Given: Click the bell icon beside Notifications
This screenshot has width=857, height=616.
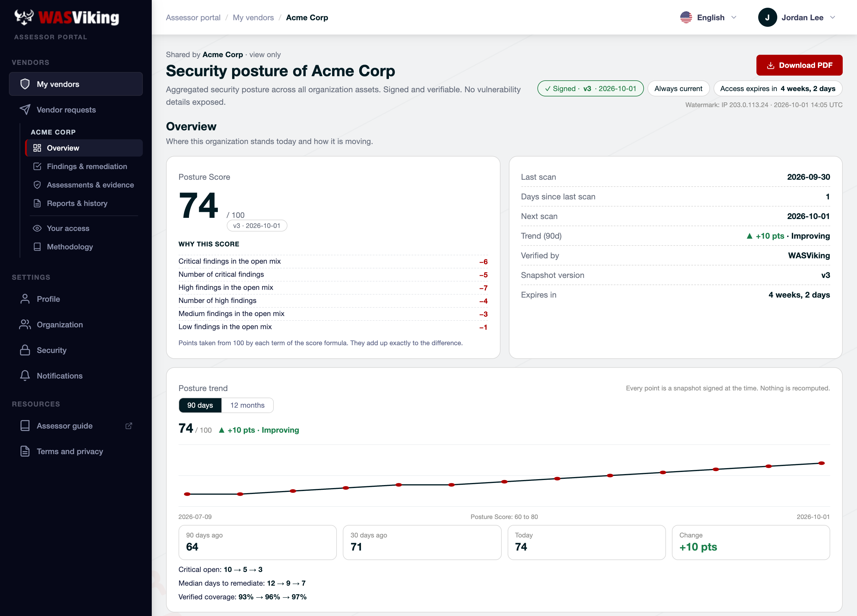Looking at the screenshot, I should (25, 376).
